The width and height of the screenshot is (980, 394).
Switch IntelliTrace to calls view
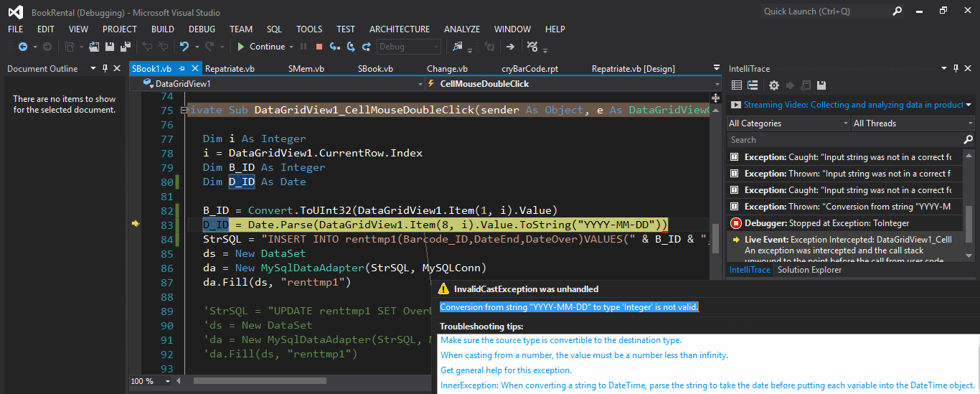tap(753, 85)
